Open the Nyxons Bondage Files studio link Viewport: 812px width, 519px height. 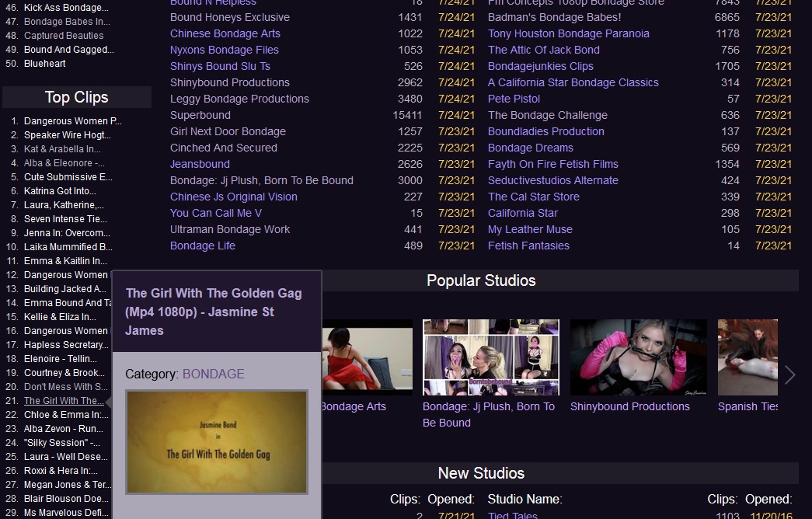coord(225,50)
